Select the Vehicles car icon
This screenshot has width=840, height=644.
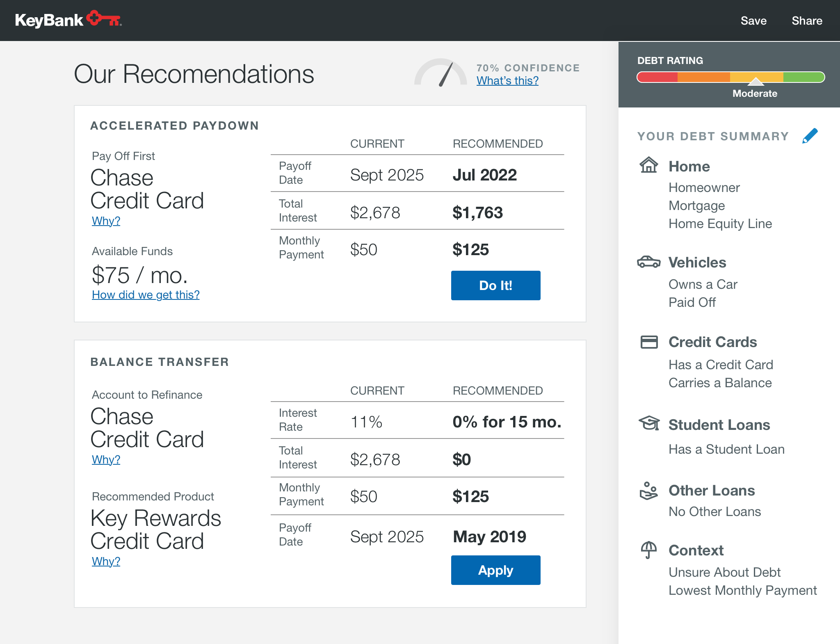pyautogui.click(x=648, y=262)
